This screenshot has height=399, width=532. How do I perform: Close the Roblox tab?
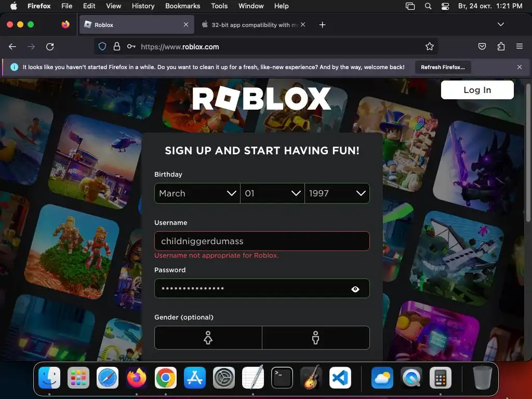coord(186,24)
